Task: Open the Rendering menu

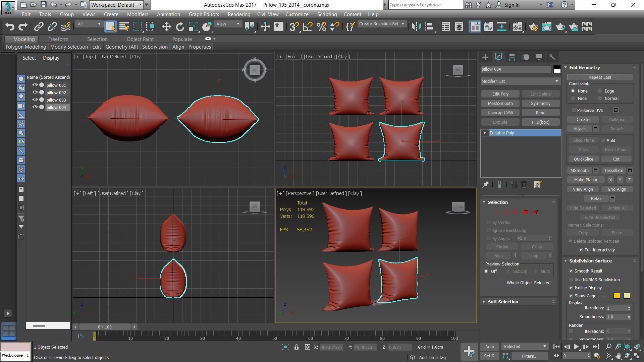Action: (239, 14)
